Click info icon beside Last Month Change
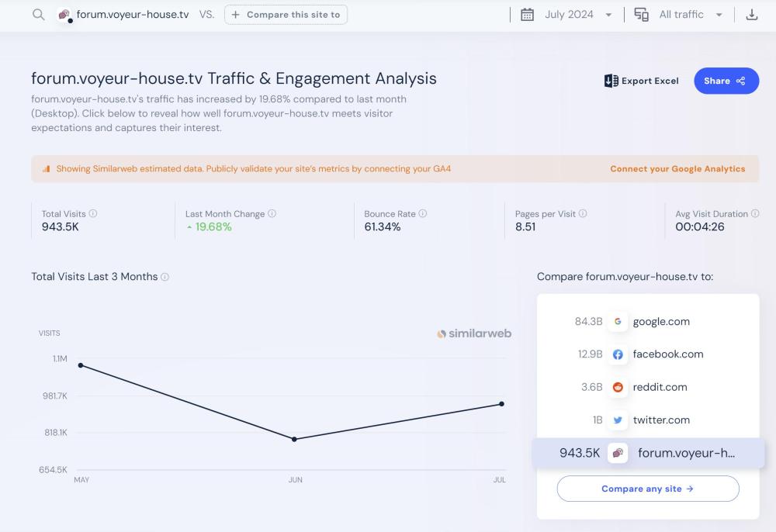The width and height of the screenshot is (776, 532). click(272, 214)
